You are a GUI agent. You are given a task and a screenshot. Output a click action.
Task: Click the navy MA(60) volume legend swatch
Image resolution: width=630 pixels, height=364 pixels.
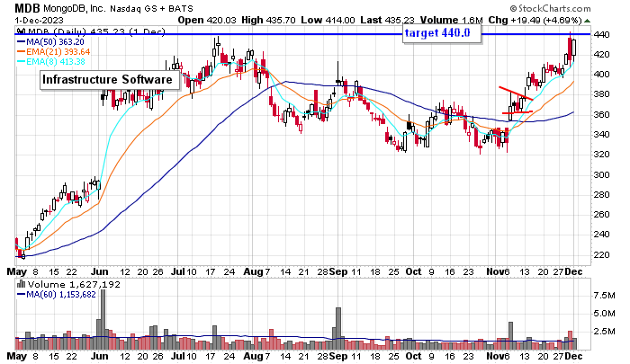(x=21, y=295)
